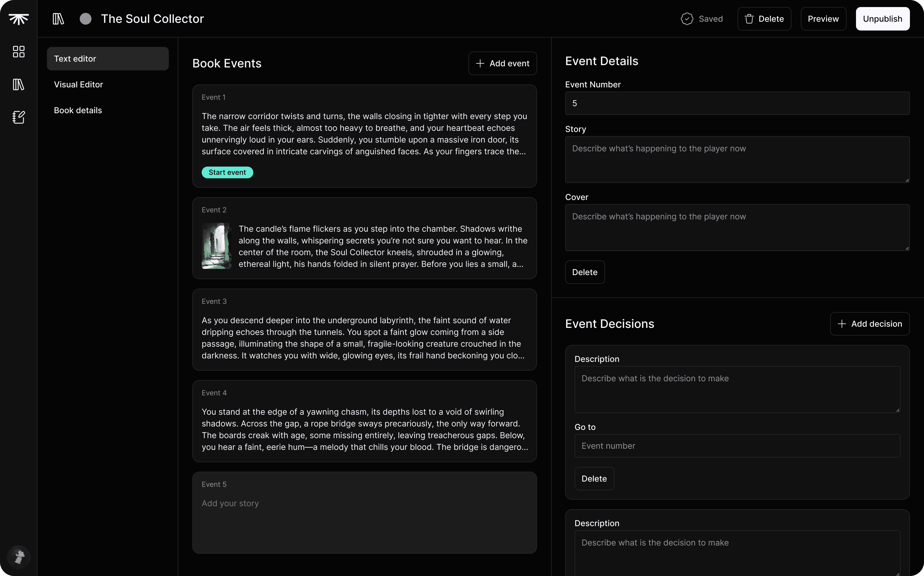Open the write/edit note icon in sidebar
The height and width of the screenshot is (576, 924).
(x=19, y=117)
